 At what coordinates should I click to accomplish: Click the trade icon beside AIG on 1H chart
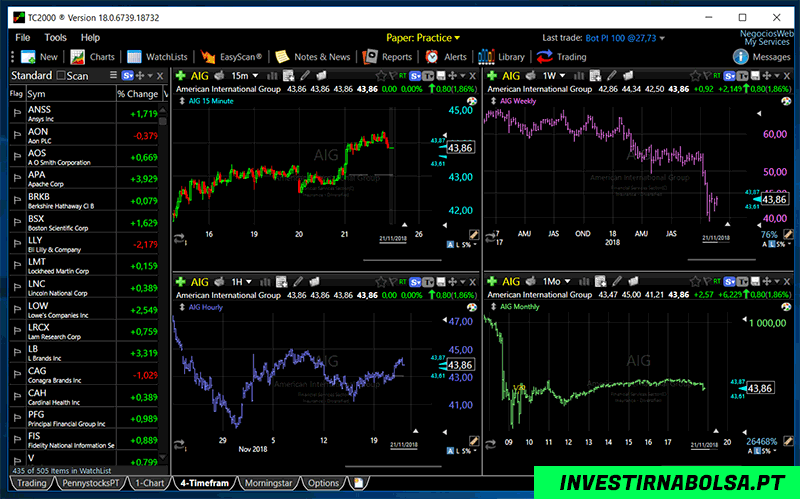219,282
